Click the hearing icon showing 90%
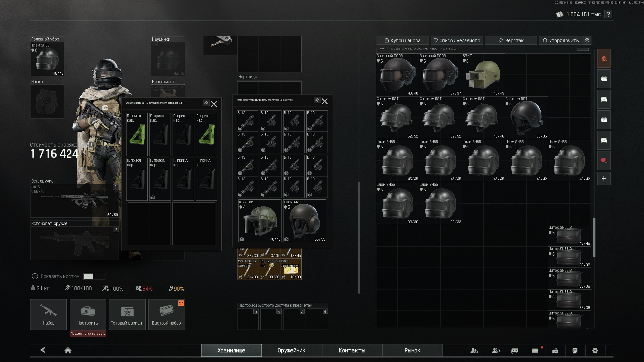The width and height of the screenshot is (644, 362). [x=171, y=288]
